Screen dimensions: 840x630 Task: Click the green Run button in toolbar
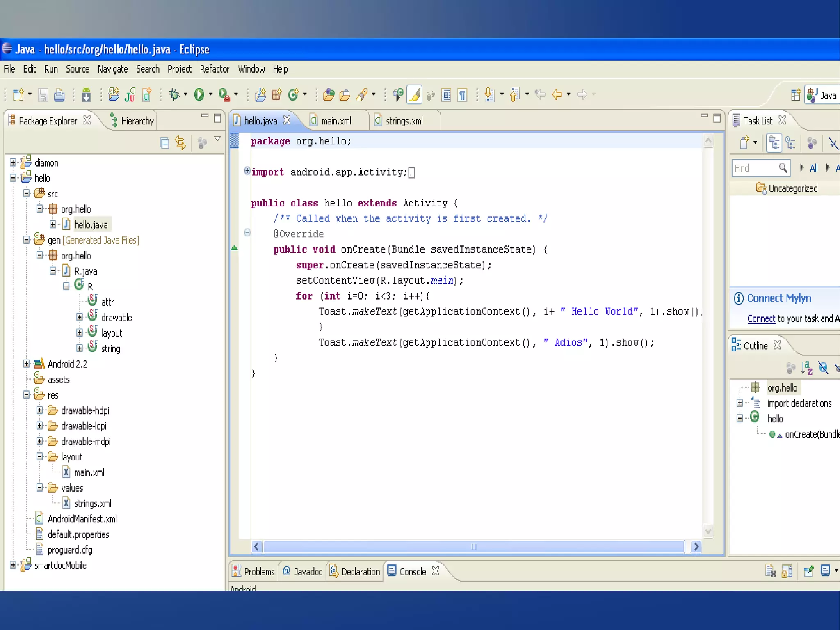[199, 95]
